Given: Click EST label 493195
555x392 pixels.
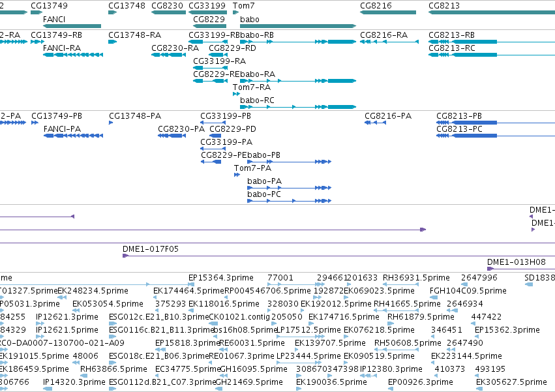Looking at the screenshot, I should (490, 369).
